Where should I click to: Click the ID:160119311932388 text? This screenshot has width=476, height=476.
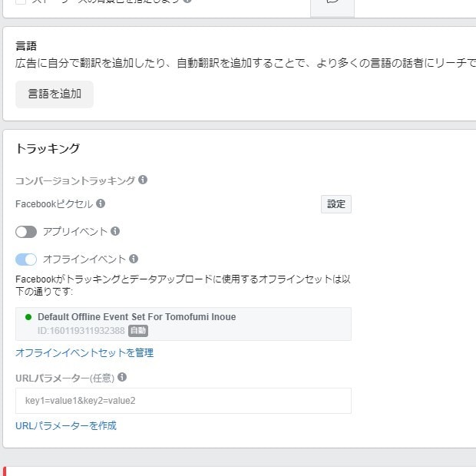81,331
